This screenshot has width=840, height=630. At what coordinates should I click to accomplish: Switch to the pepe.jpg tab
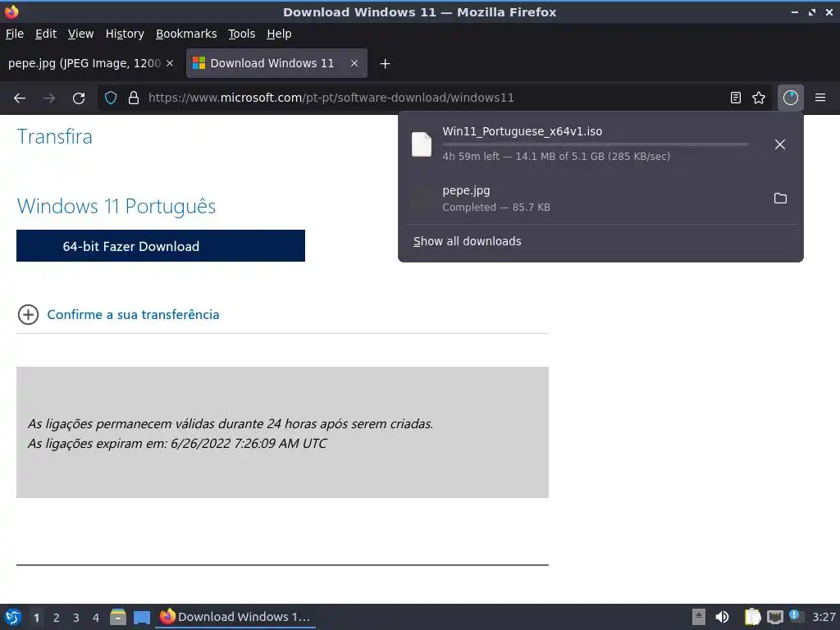click(x=84, y=63)
